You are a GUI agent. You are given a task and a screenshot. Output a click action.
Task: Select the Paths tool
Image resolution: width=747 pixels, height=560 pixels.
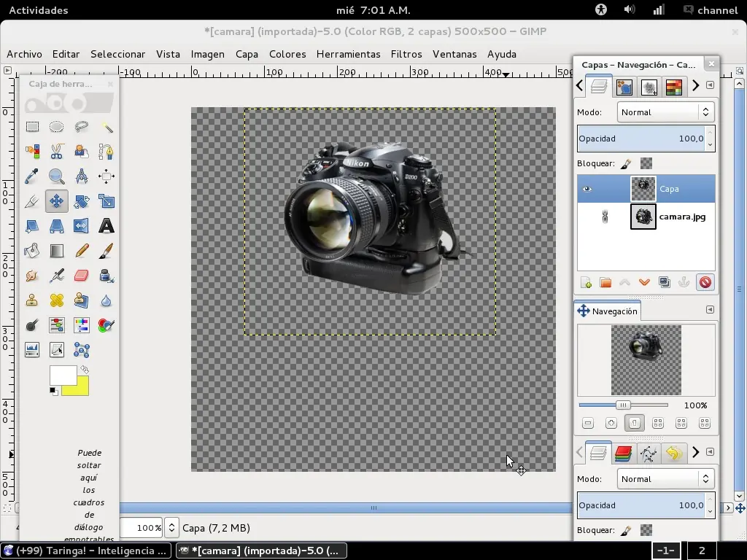point(107,152)
